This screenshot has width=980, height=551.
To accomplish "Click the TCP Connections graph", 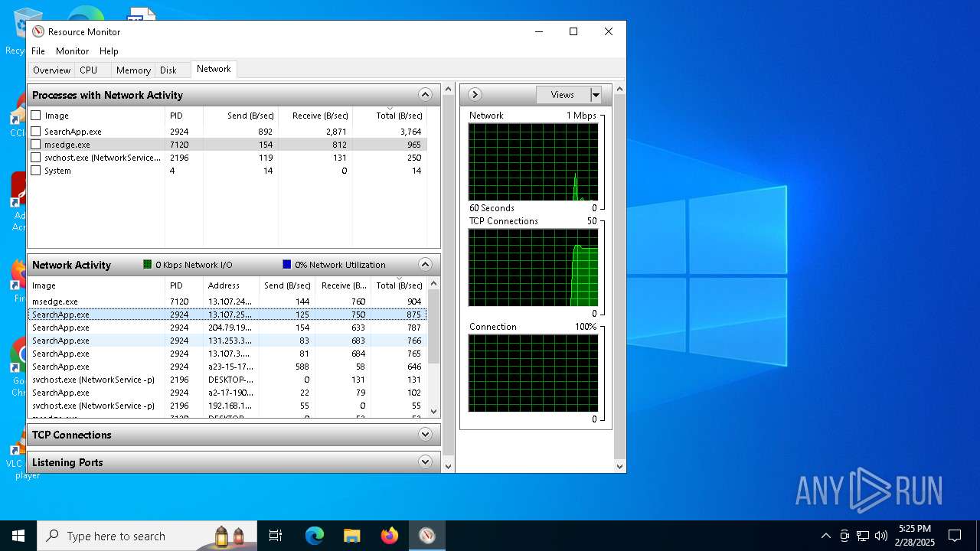I will (x=533, y=267).
